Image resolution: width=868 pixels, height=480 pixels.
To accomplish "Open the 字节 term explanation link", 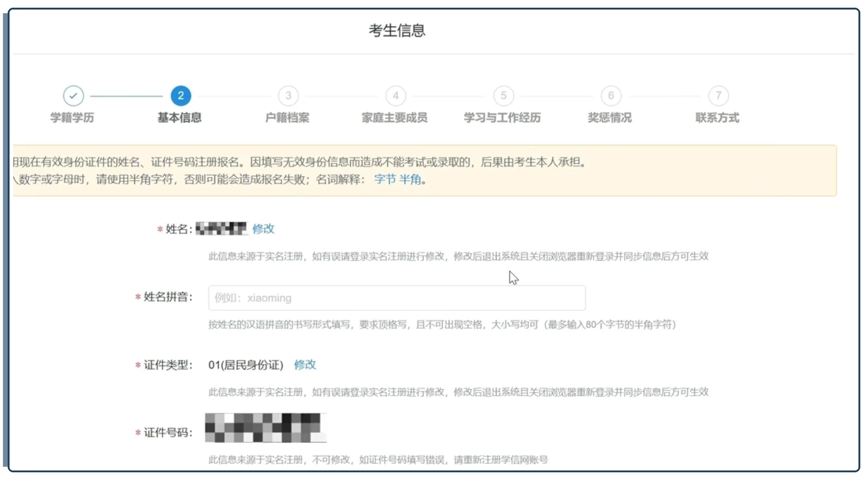I will [385, 179].
